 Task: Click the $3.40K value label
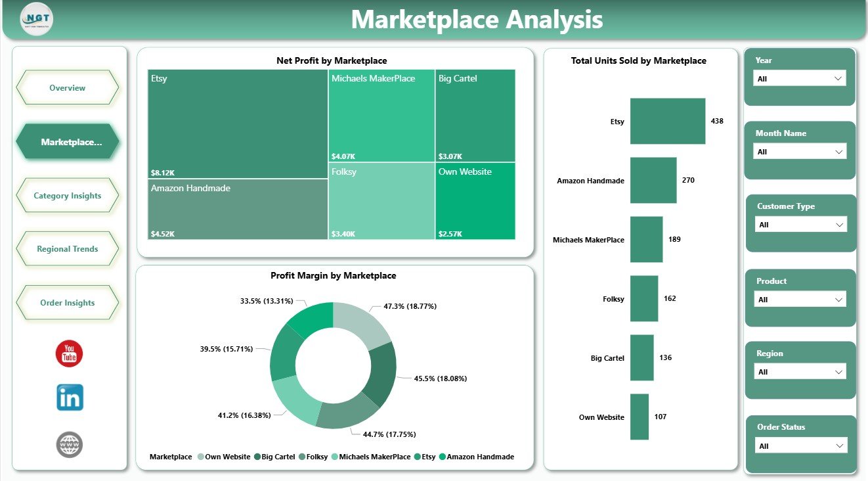pyautogui.click(x=343, y=233)
